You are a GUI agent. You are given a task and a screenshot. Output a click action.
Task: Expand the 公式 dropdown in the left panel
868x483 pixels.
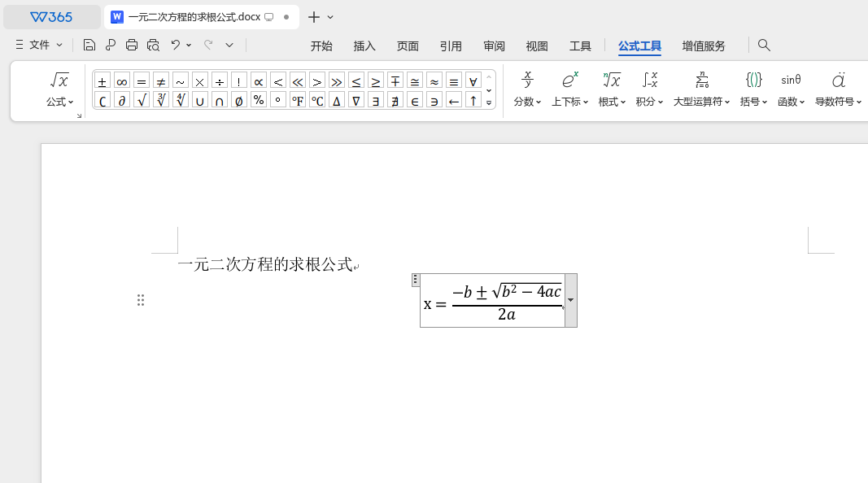click(x=72, y=101)
